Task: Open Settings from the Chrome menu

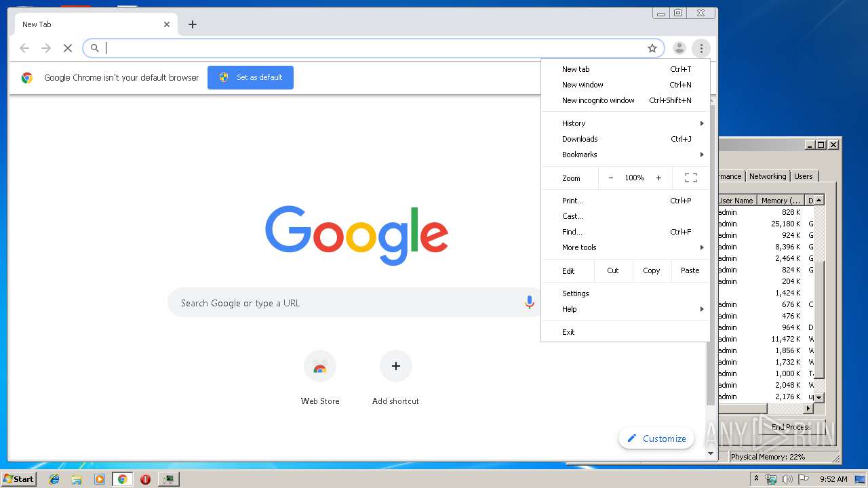Action: [625, 293]
